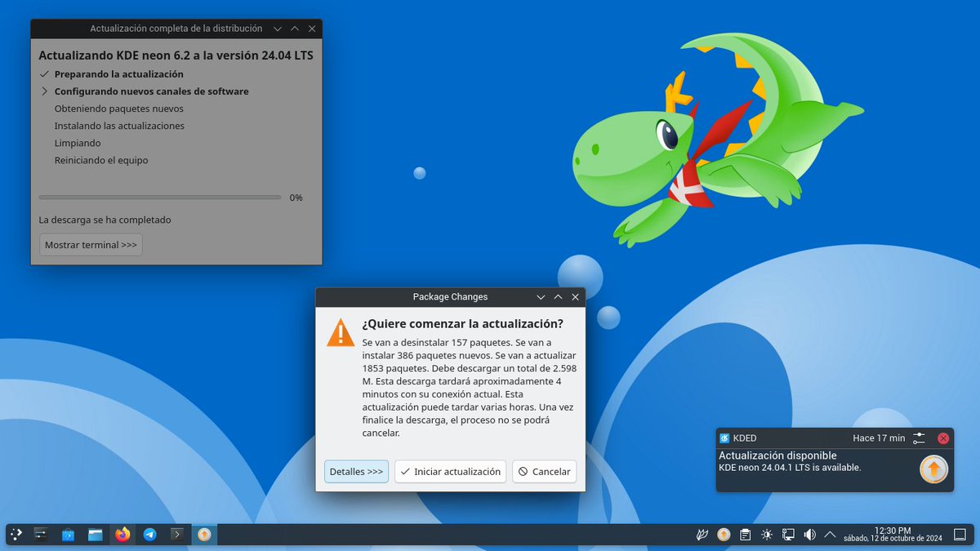Image resolution: width=980 pixels, height=551 pixels.
Task: Click the 'Actualización disponible' notification title
Action: (777, 455)
